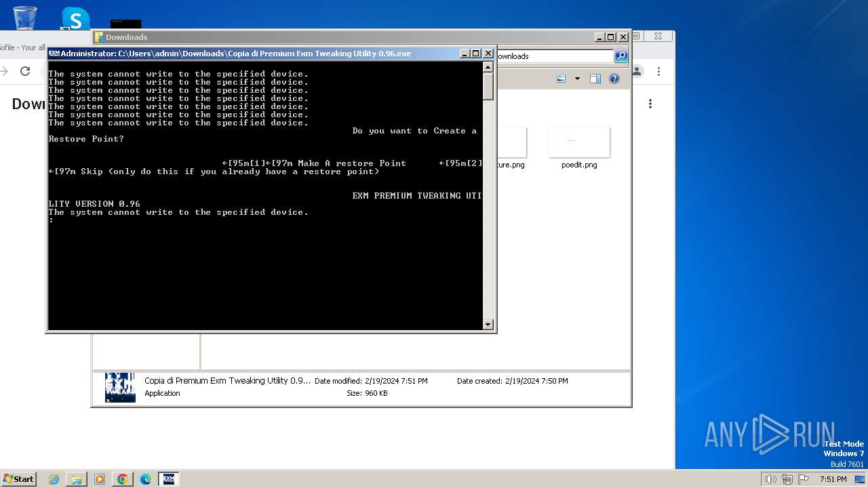Click the volume speaker tray icon
The image size is (868, 488).
pos(770,479)
